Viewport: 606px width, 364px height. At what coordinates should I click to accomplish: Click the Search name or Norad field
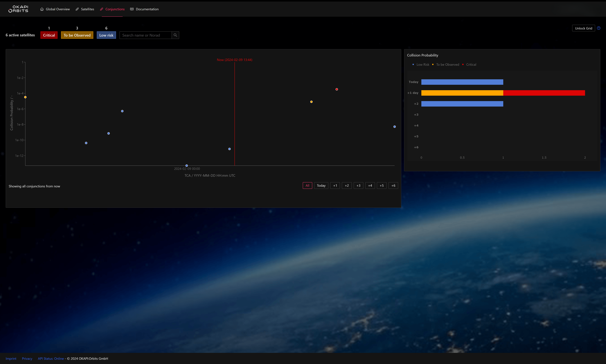146,35
